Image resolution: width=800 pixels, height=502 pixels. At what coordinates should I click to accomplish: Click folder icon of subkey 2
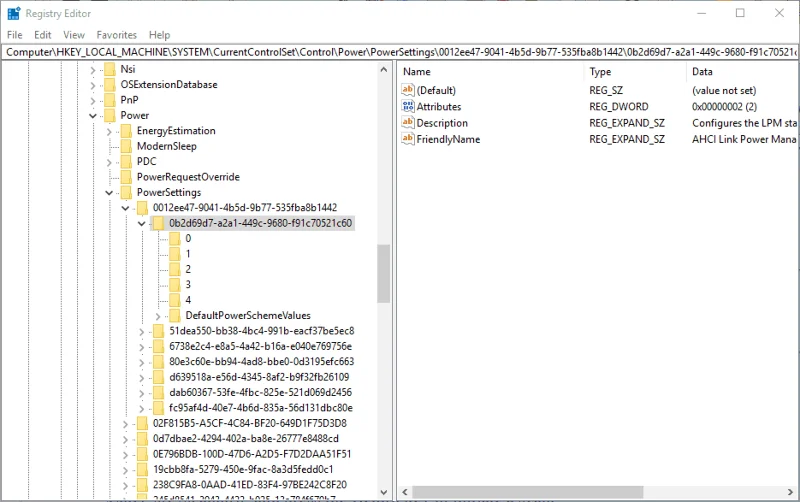pyautogui.click(x=174, y=269)
